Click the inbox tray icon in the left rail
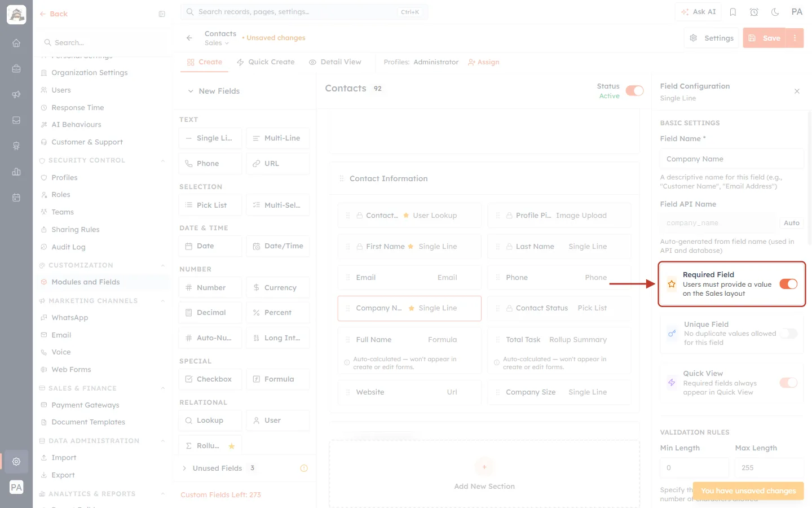Image resolution: width=812 pixels, height=508 pixels. tap(16, 120)
